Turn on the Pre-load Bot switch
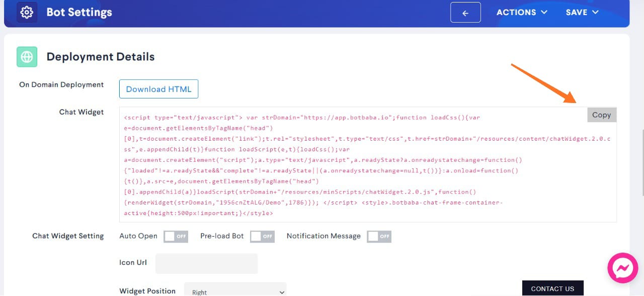Image resolution: width=644 pixels, height=296 pixels. point(262,236)
